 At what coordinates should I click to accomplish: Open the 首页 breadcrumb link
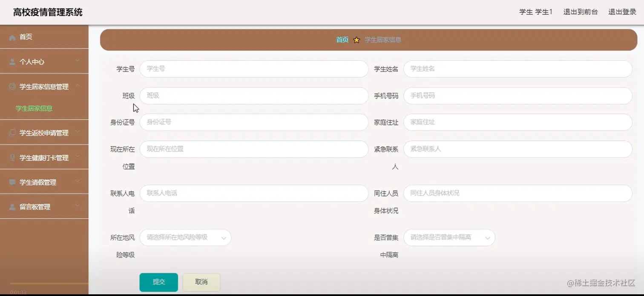click(x=342, y=40)
